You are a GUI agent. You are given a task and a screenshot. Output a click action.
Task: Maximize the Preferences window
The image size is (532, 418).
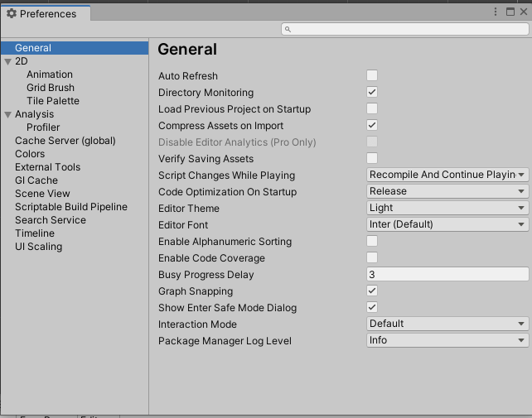pyautogui.click(x=510, y=12)
